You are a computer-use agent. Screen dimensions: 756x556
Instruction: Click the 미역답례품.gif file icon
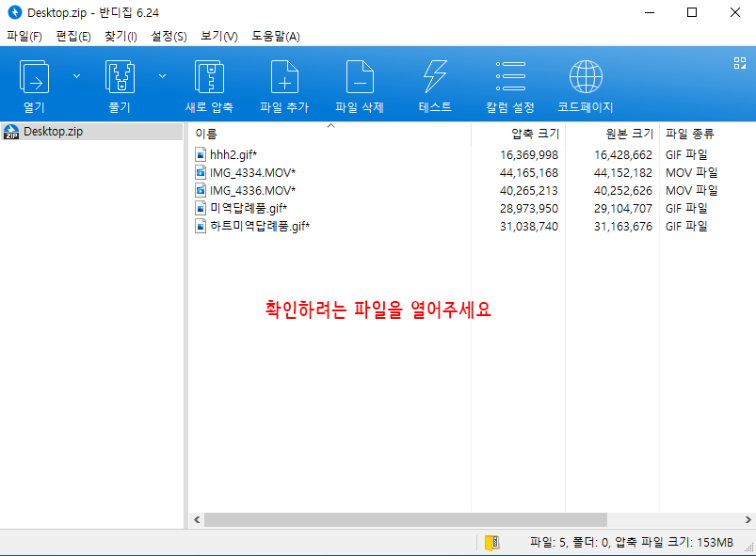point(201,208)
